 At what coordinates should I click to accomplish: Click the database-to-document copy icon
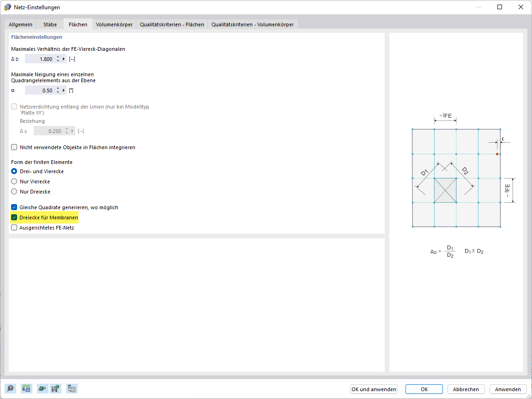pos(72,388)
